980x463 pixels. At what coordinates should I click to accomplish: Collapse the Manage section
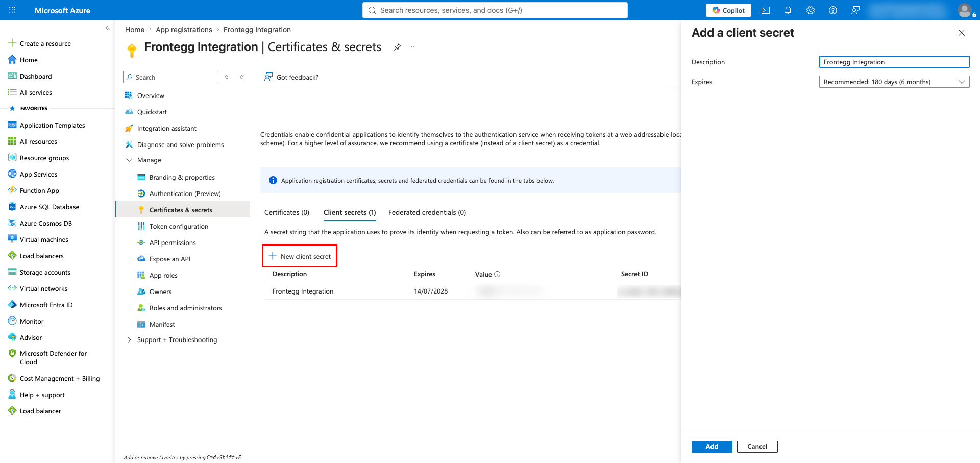pos(129,160)
